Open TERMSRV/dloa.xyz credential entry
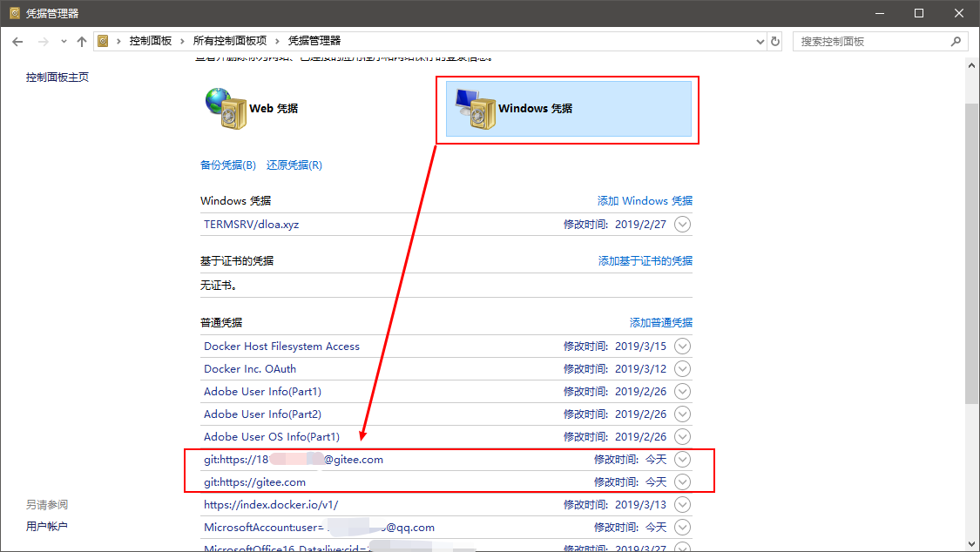Screen dimensions: 980x552 coord(251,224)
